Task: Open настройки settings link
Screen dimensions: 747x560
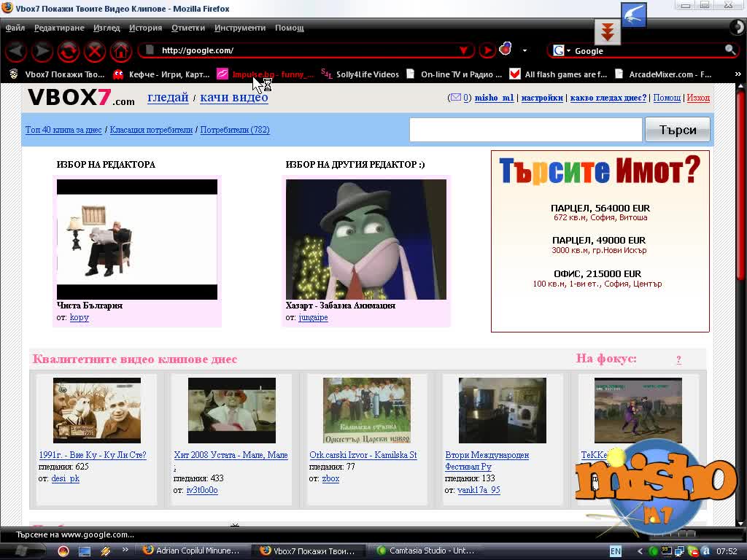Action: point(542,98)
